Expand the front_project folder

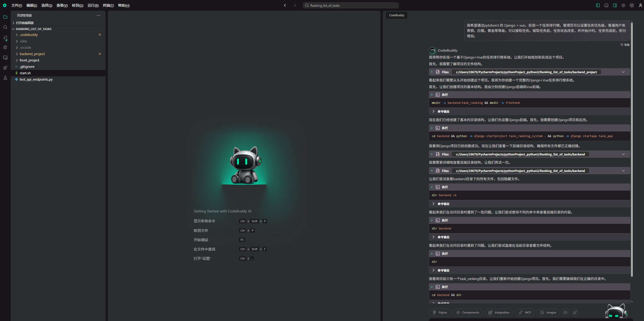(x=29, y=60)
